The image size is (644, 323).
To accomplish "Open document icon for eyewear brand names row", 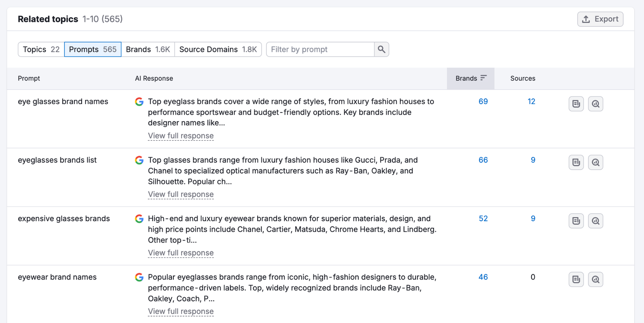I will (x=576, y=280).
